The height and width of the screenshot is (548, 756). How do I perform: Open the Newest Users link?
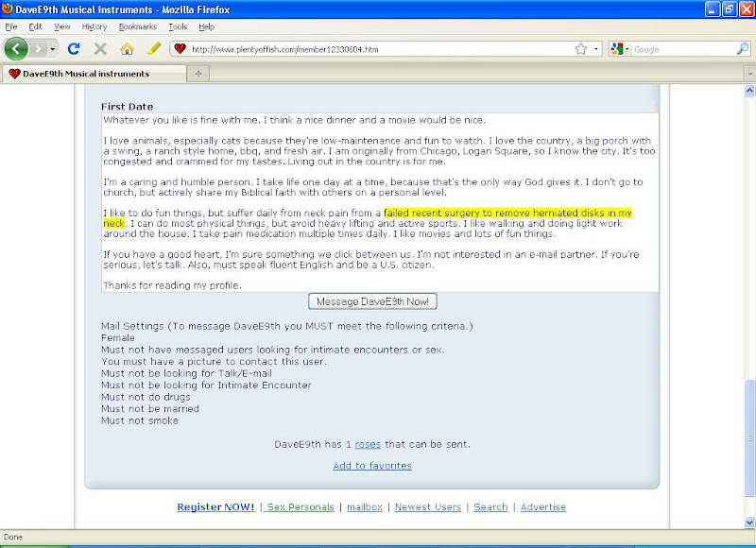click(x=428, y=507)
